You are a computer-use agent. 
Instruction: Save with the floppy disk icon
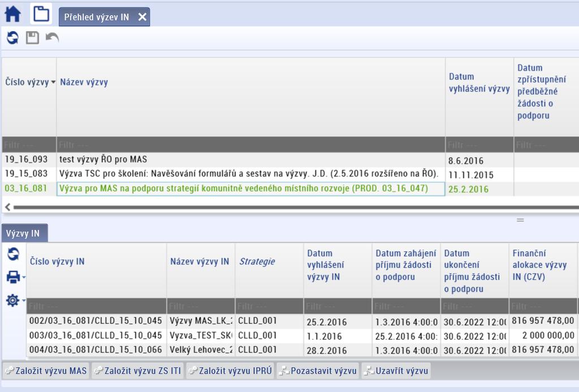[x=32, y=38]
